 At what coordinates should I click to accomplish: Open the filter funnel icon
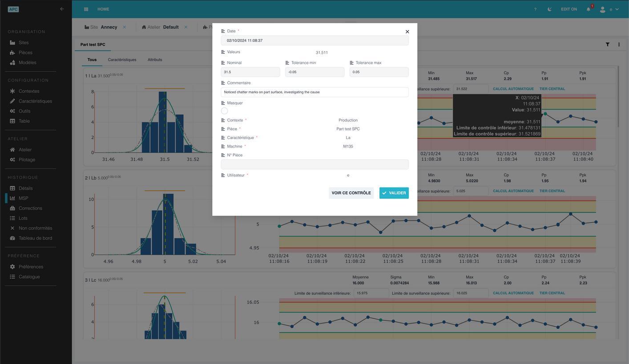tap(608, 44)
